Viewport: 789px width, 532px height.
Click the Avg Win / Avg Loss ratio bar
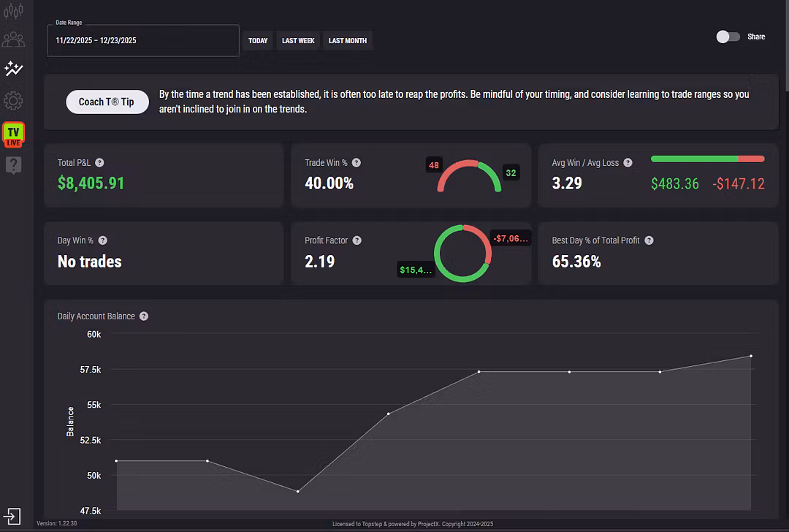(706, 159)
